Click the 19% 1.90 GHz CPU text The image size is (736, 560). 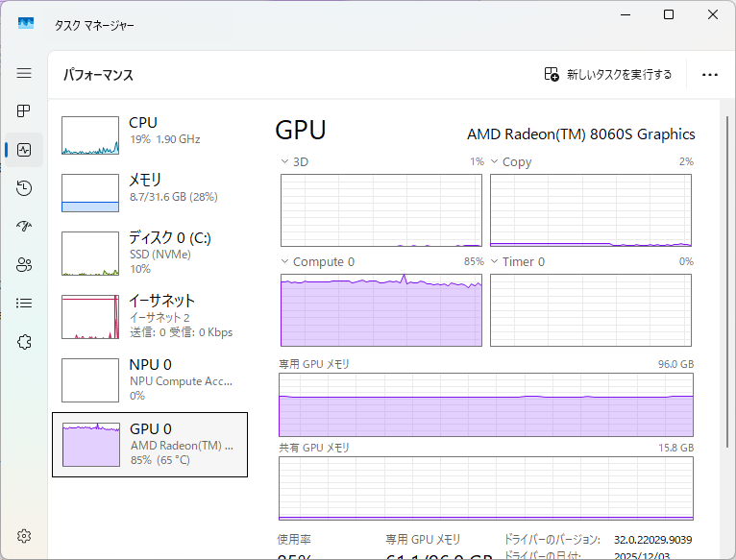164,139
